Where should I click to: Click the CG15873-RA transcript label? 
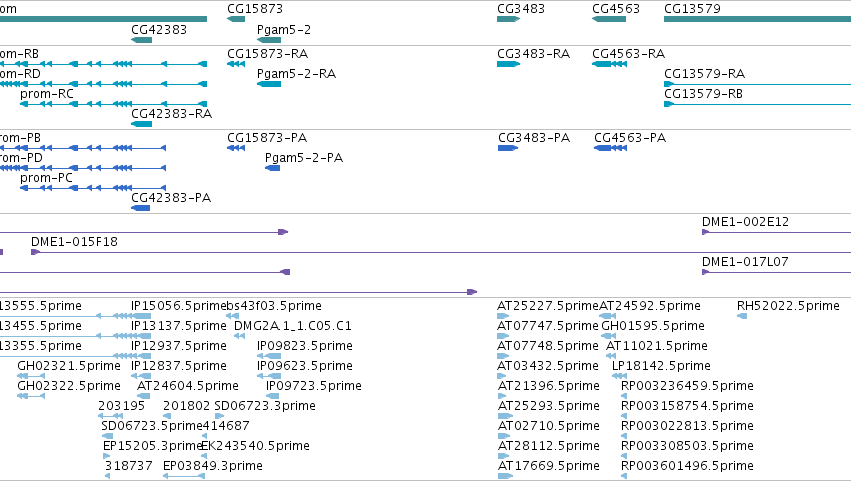[268, 54]
